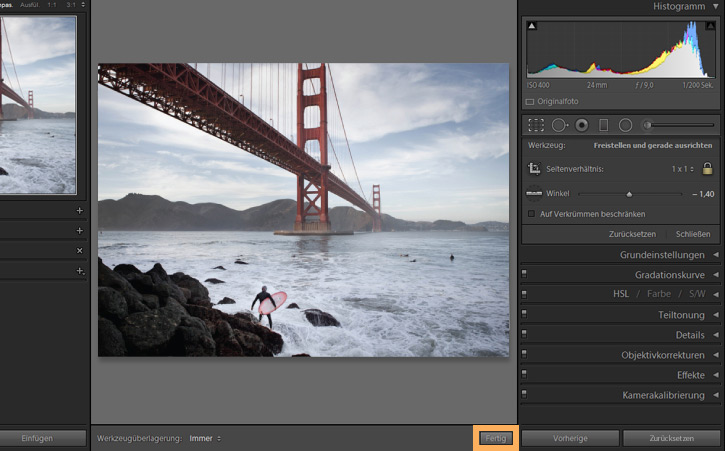Select the Ausfül. zoom option

point(30,5)
